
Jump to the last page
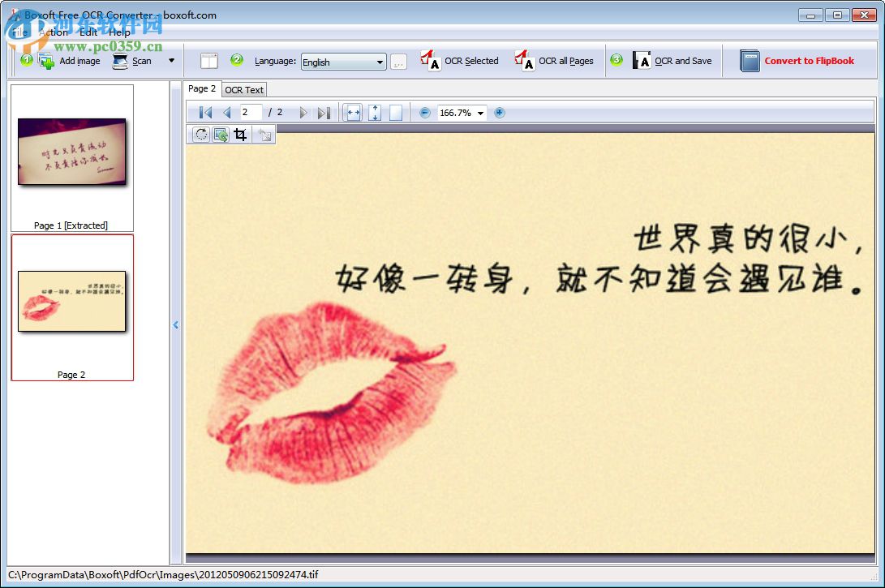pos(324,112)
